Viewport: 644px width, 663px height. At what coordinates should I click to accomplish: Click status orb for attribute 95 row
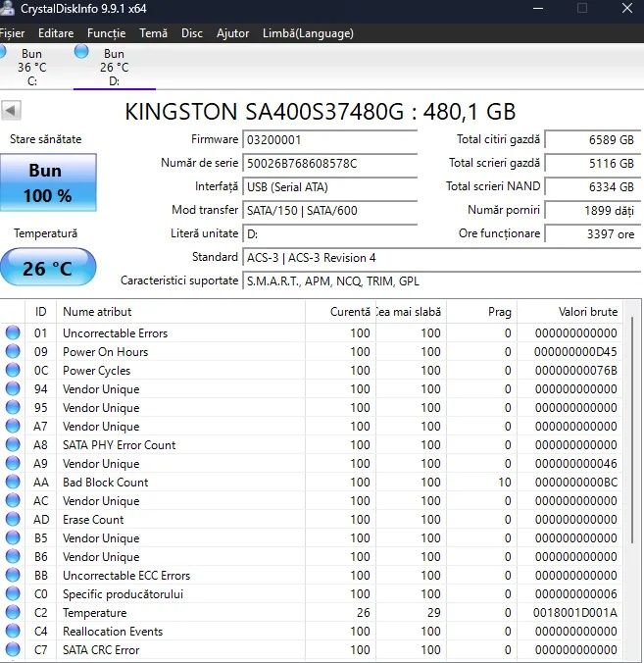[13, 407]
